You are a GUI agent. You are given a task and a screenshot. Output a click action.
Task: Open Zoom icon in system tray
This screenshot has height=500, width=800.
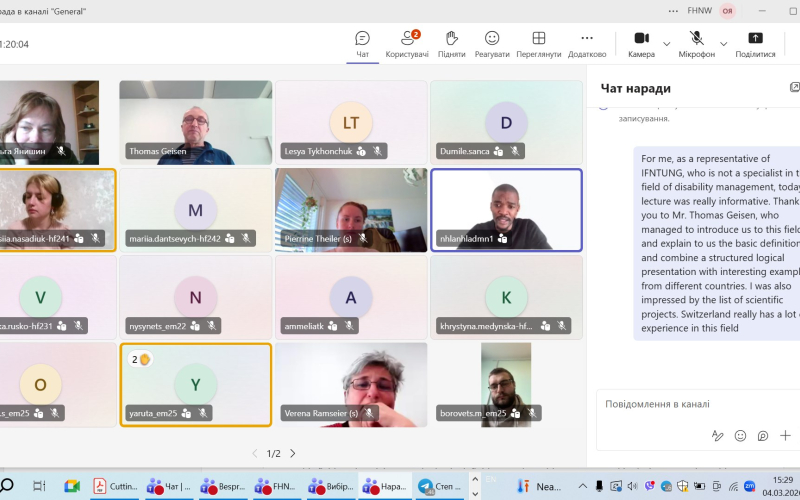(x=749, y=486)
